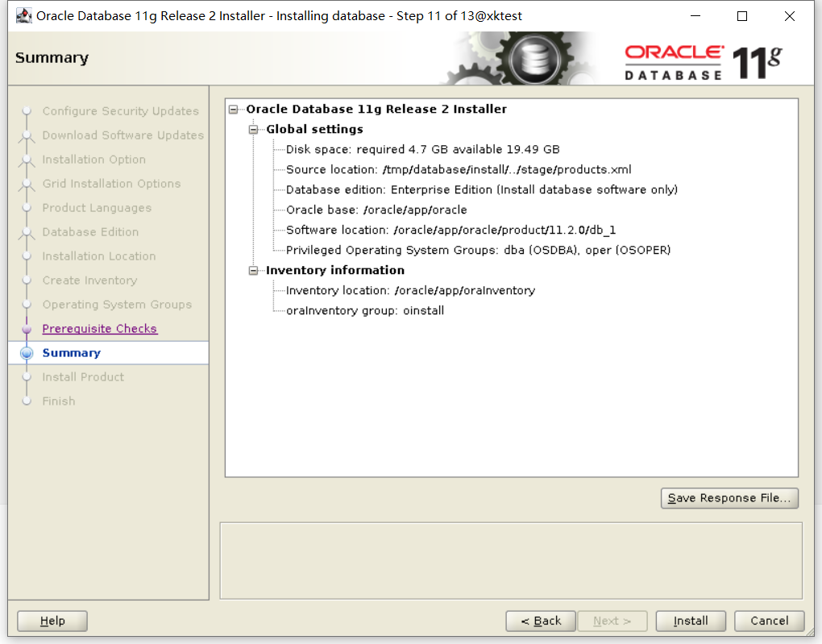Select the Disk space required row
Viewport: 822px width, 644px height.
tap(422, 149)
